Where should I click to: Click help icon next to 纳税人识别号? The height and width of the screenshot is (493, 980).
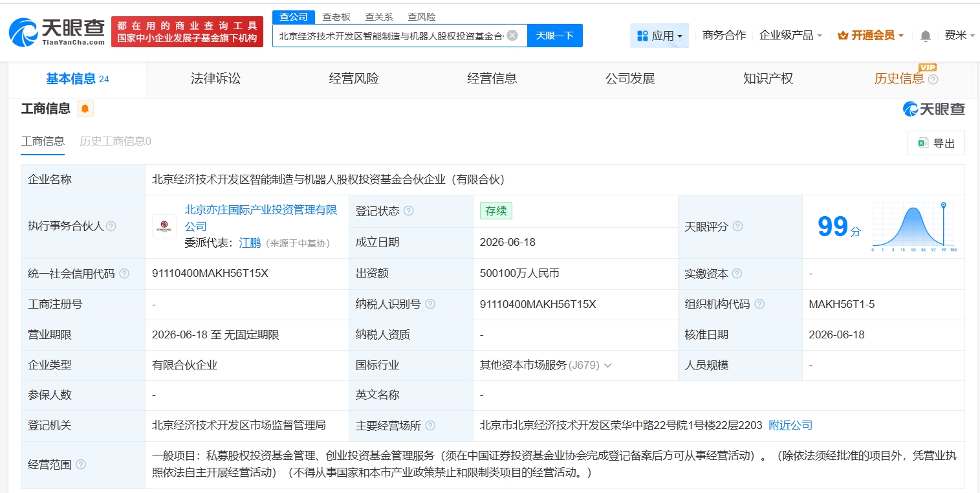(430, 304)
